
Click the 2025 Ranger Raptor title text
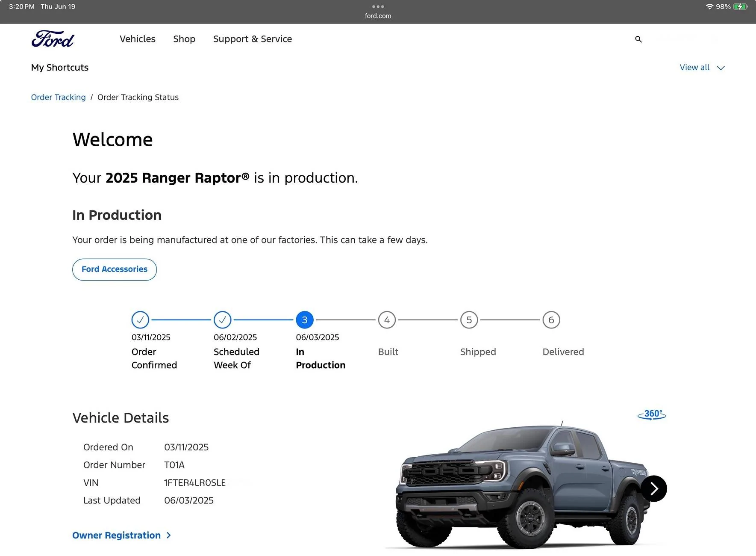click(x=177, y=178)
